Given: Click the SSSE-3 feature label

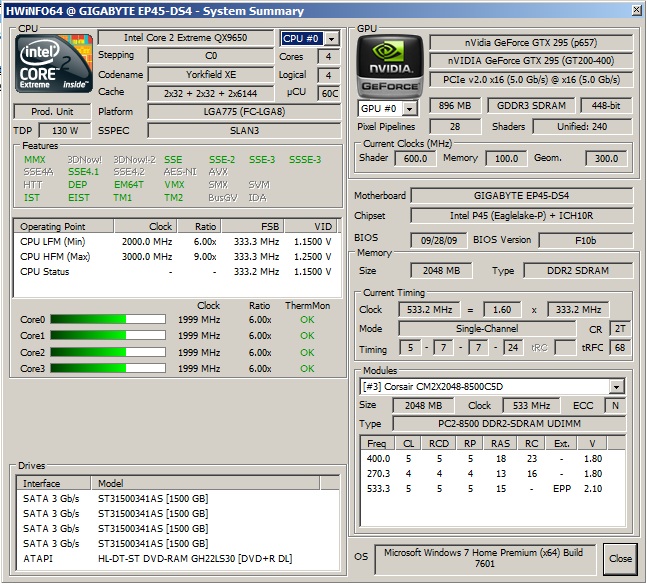Looking at the screenshot, I should [x=305, y=160].
